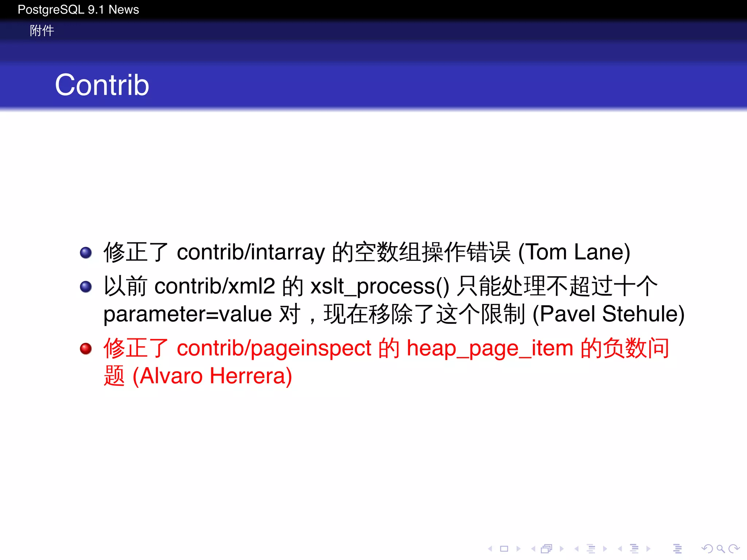Click the '(Pavel Stehule)' author name
Image resolution: width=747 pixels, height=560 pixels.
[608, 314]
